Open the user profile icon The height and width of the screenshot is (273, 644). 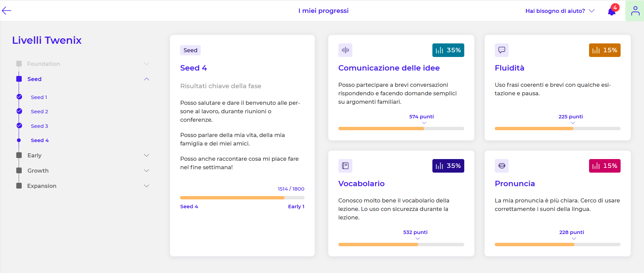tap(635, 11)
